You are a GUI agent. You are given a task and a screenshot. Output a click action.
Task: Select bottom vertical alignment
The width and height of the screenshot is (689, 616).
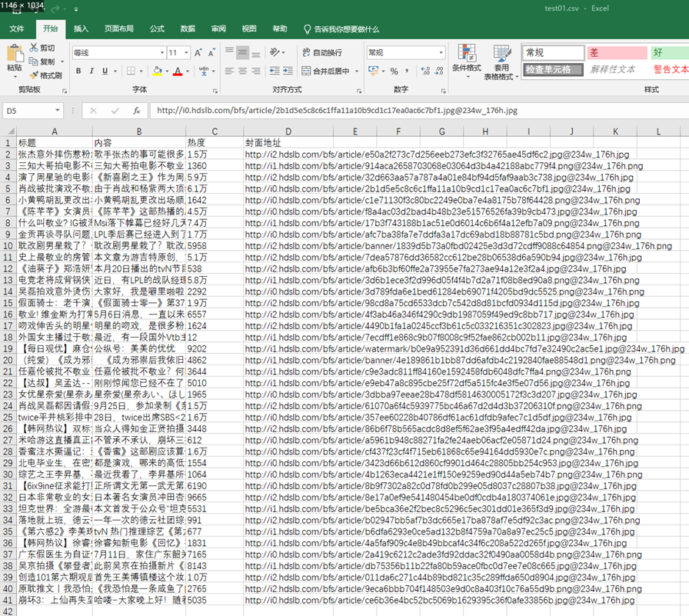pyautogui.click(x=256, y=53)
